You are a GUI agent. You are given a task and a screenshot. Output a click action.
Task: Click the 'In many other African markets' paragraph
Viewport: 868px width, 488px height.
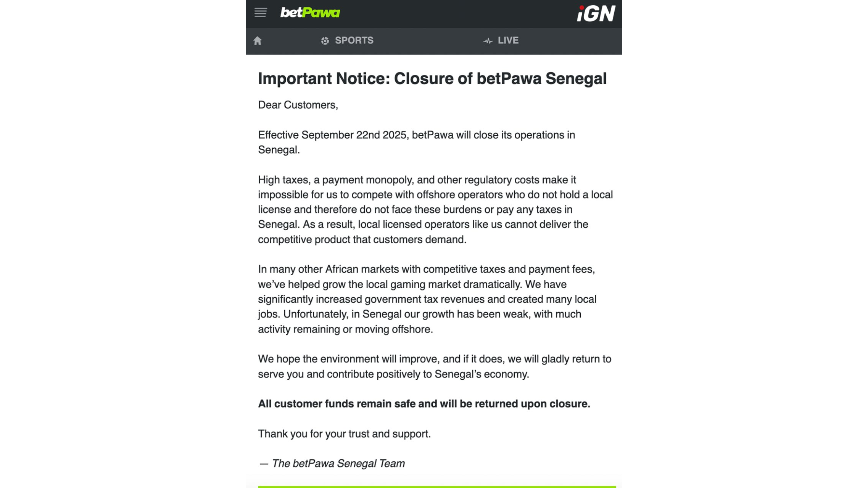pos(427,299)
